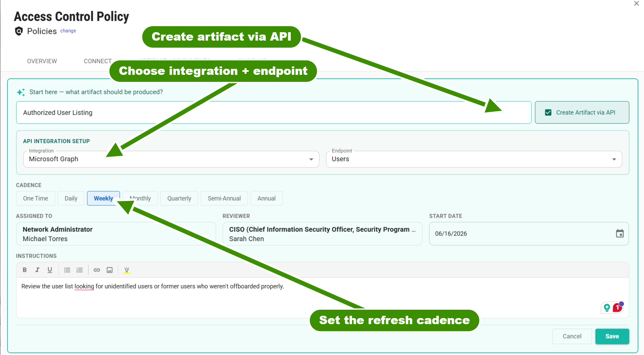Click the highlight color tool
644x355 pixels.
coord(127,270)
